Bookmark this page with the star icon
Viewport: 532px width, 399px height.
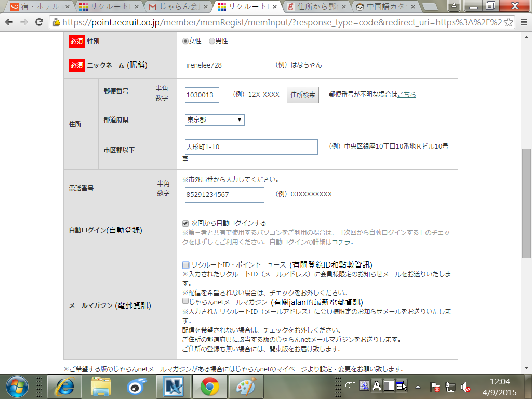(x=508, y=22)
